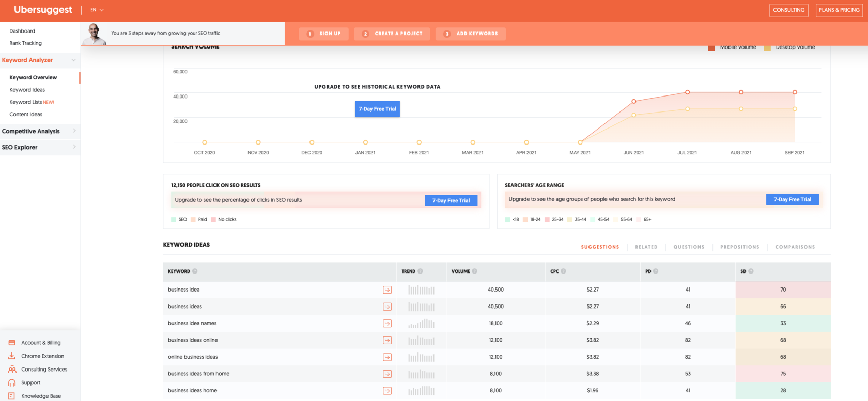Click the Consulting Services people icon
This screenshot has width=868, height=401.
click(12, 370)
